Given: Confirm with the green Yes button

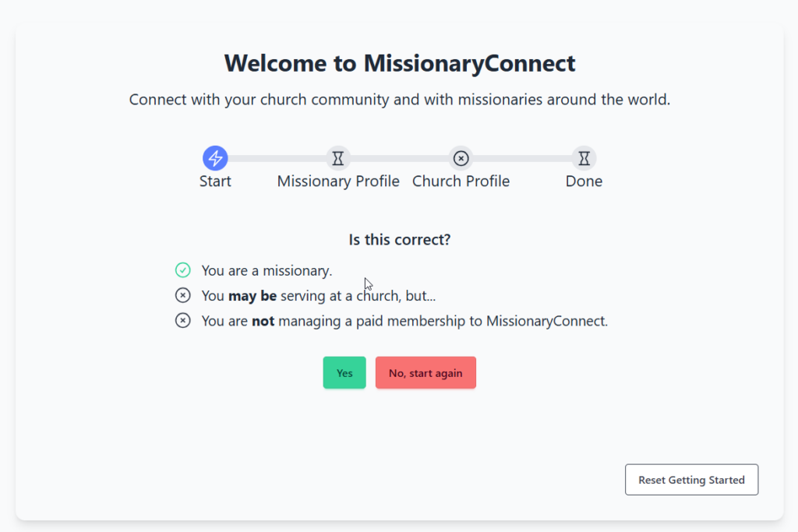Looking at the screenshot, I should (344, 373).
